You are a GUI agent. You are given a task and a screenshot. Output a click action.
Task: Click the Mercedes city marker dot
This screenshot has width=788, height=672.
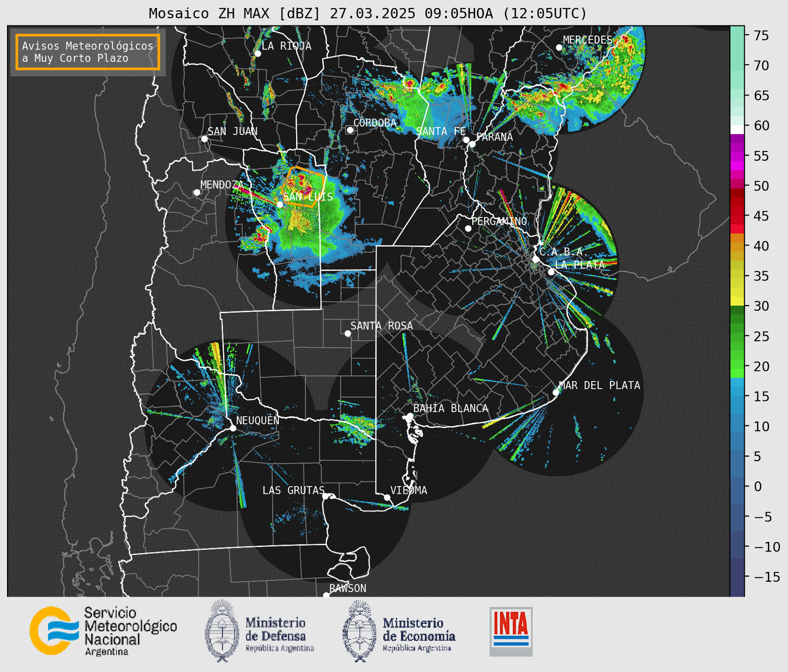(559, 48)
